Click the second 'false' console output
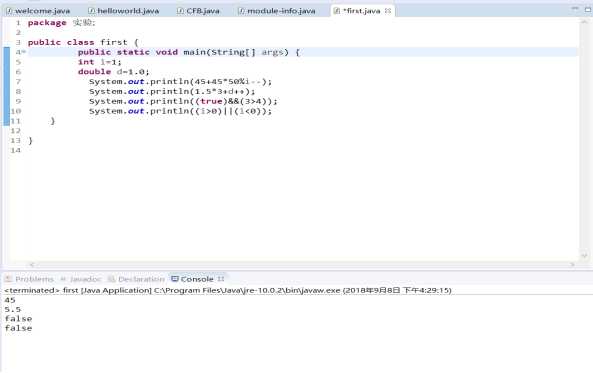Screen dimensions: 593x373 click(x=18, y=328)
